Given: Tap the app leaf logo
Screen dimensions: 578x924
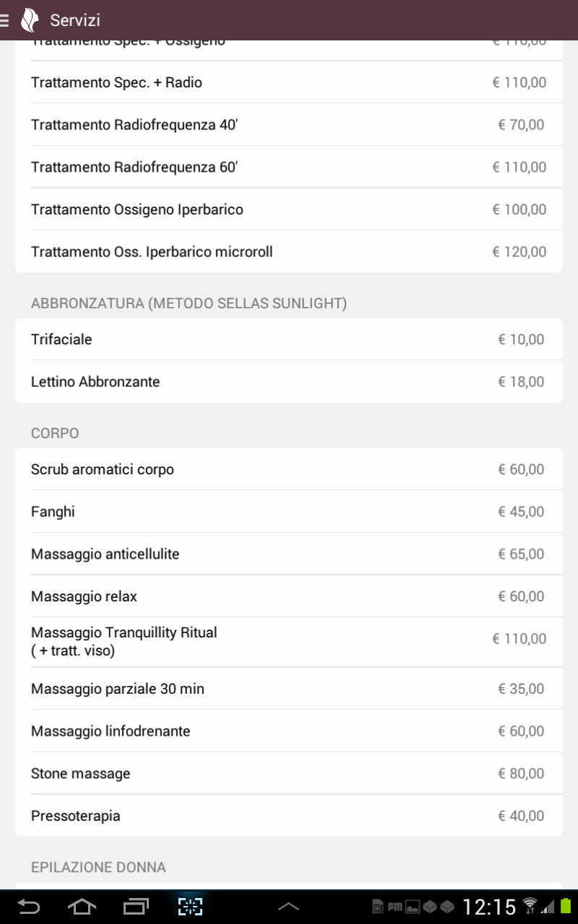Looking at the screenshot, I should pyautogui.click(x=30, y=20).
